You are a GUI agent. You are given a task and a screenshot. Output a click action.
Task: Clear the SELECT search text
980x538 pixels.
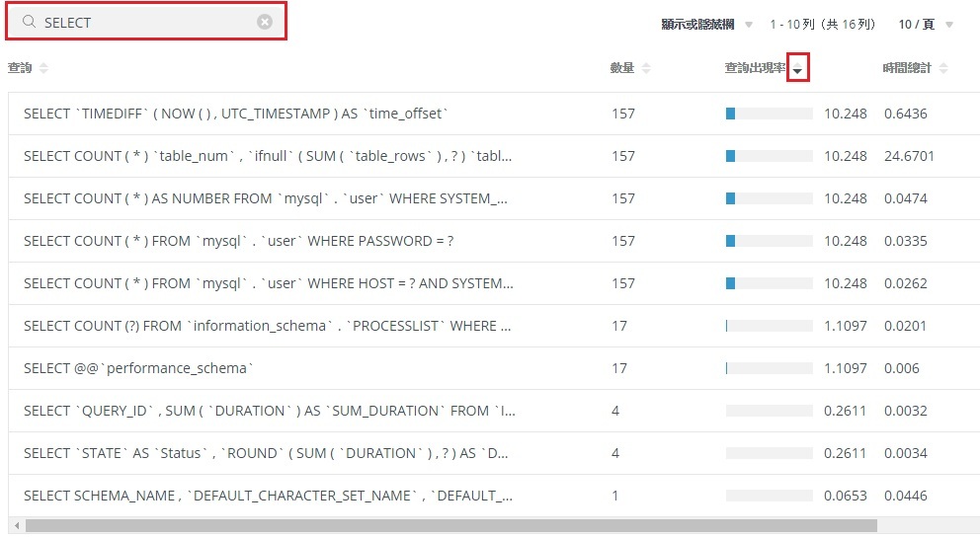(265, 22)
